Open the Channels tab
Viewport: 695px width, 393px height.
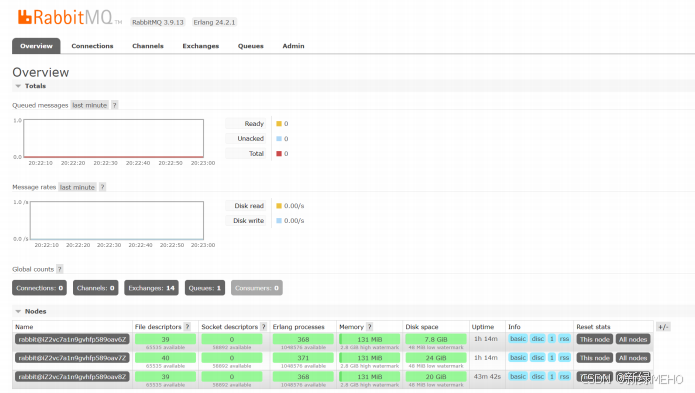(148, 46)
